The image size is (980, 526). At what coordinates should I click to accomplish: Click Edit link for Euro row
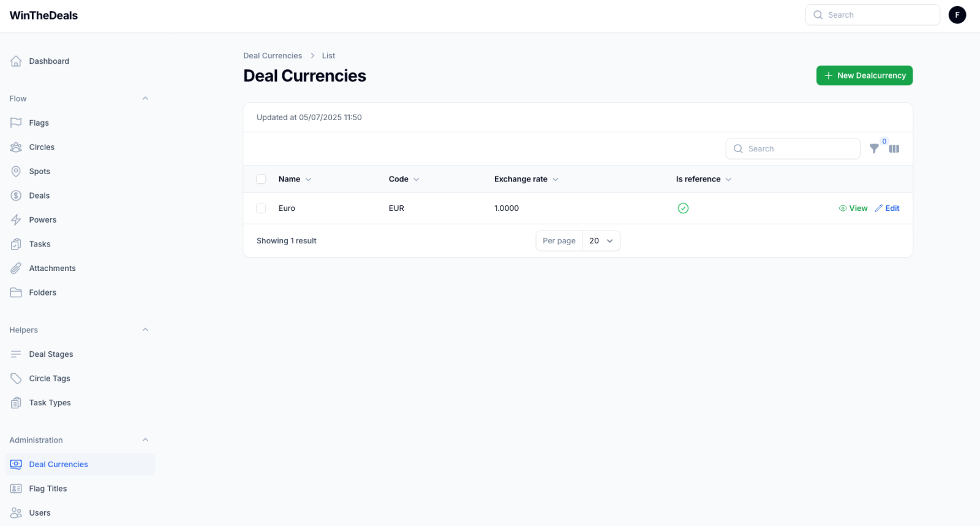(x=887, y=208)
